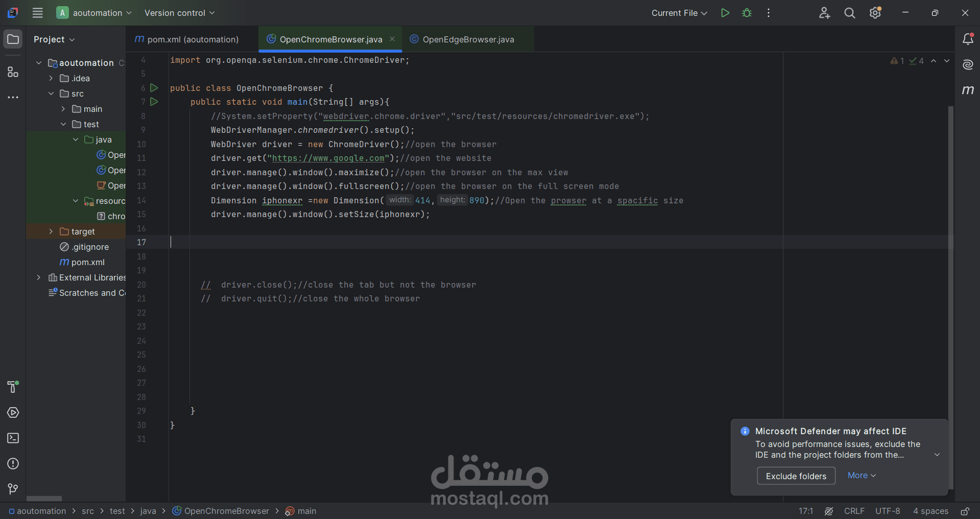The image size is (980, 519).
Task: Open the Build hammer tool window
Action: point(13,387)
